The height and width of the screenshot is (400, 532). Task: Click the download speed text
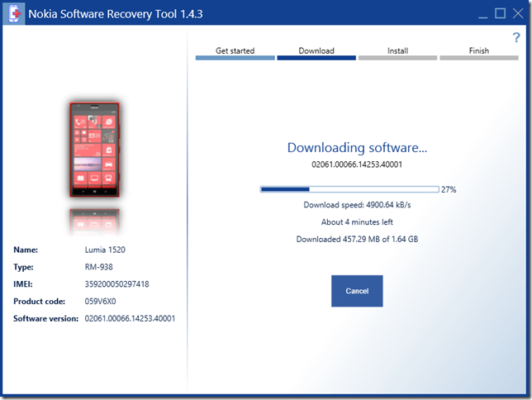click(x=357, y=205)
